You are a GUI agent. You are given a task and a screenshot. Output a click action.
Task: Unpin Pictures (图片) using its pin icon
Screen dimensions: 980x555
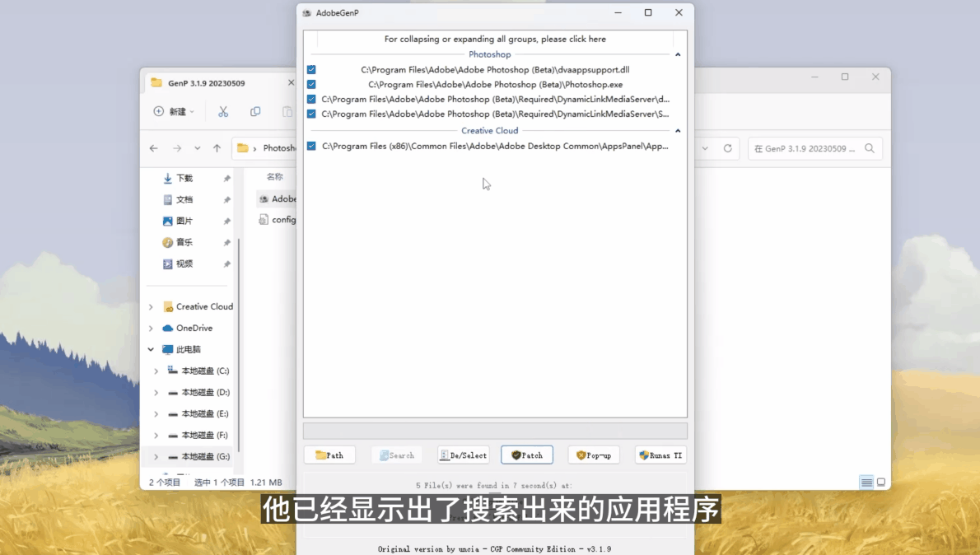click(x=226, y=222)
